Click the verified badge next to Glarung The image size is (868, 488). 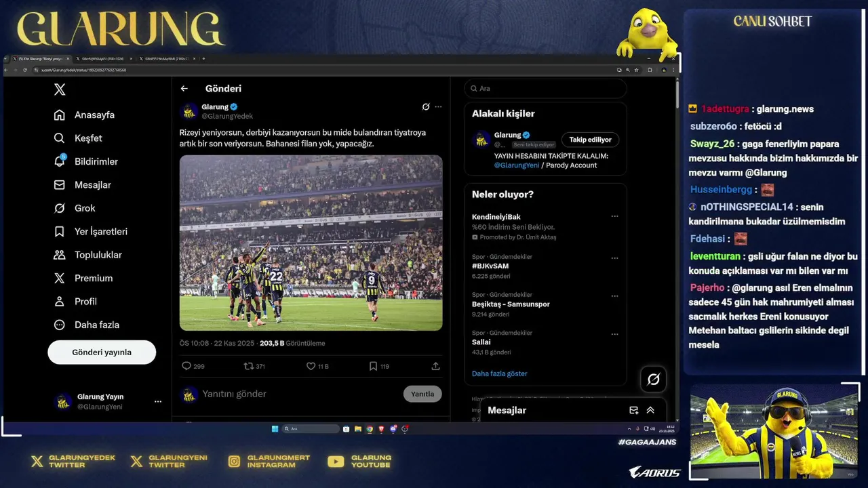coord(234,107)
